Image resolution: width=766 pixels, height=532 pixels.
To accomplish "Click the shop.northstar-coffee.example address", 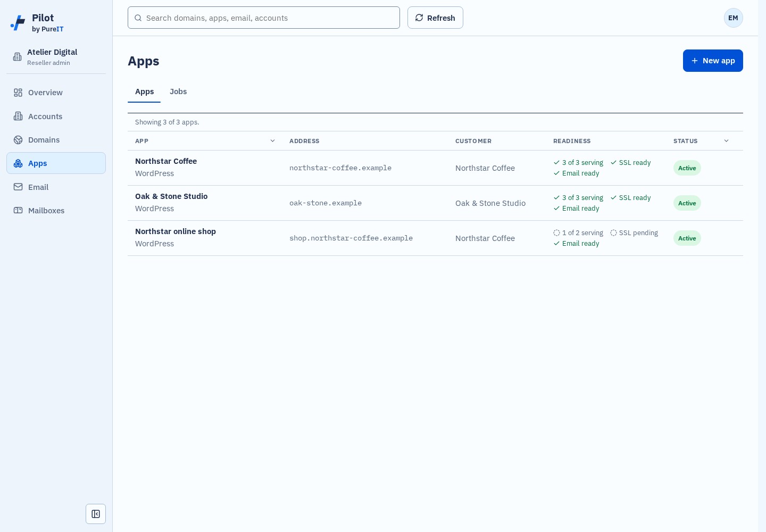I will point(351,238).
